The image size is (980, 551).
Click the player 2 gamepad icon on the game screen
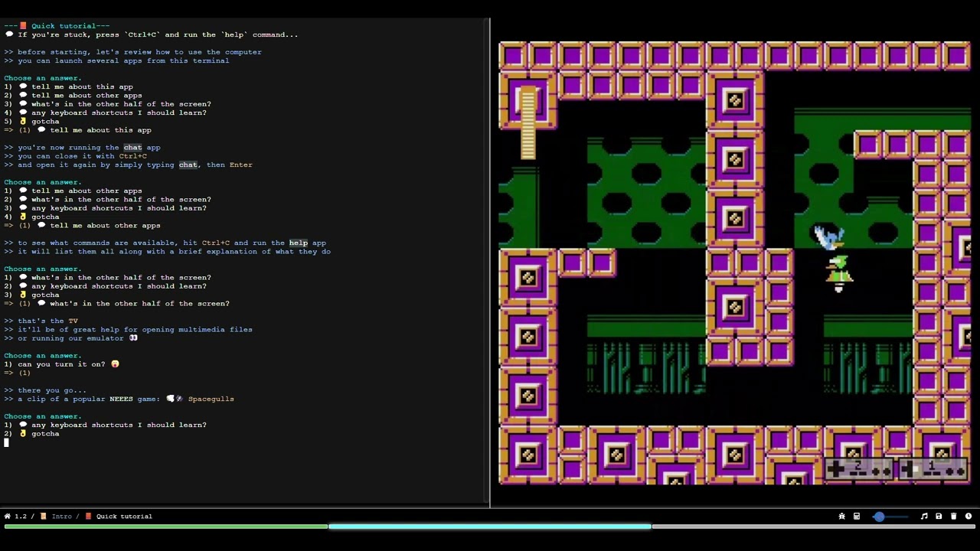861,468
